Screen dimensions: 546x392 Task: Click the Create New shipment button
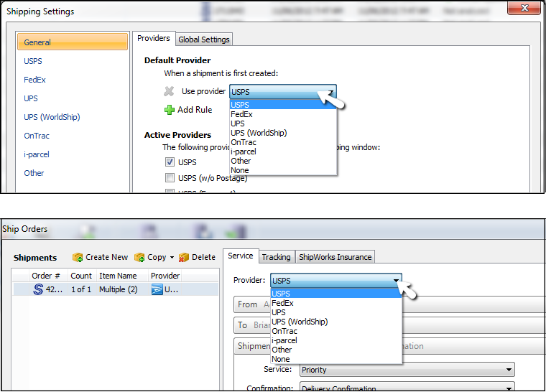point(100,257)
